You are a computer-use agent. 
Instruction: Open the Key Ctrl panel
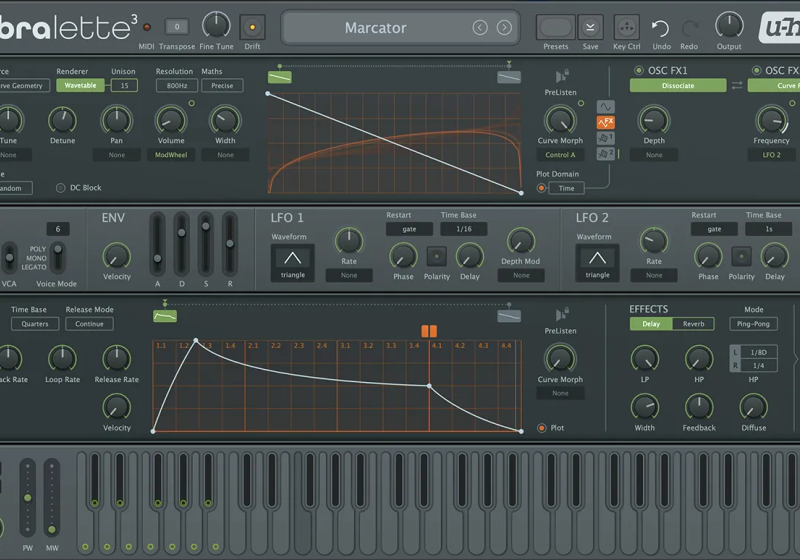point(626,27)
